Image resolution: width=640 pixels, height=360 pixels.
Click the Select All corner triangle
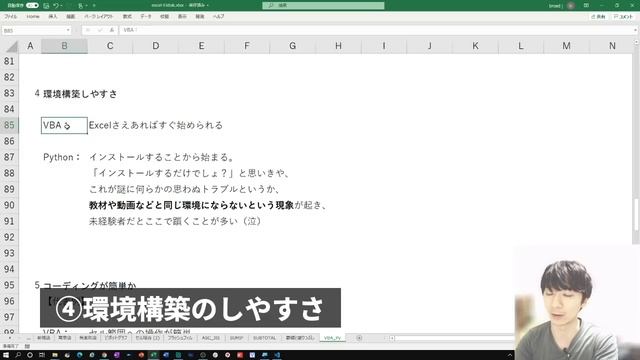click(11, 46)
